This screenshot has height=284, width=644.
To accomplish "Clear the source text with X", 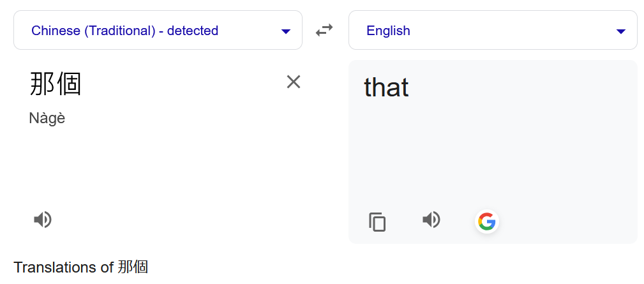I will (x=293, y=82).
